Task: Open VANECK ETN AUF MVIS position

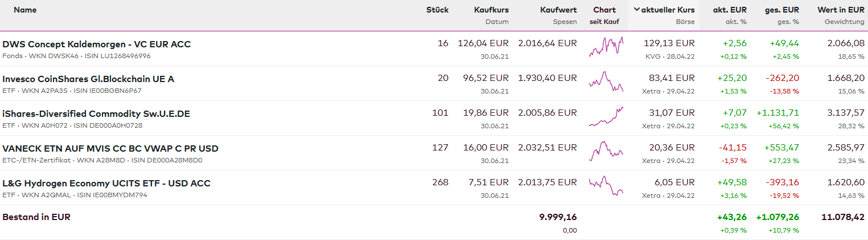Action: (110, 148)
